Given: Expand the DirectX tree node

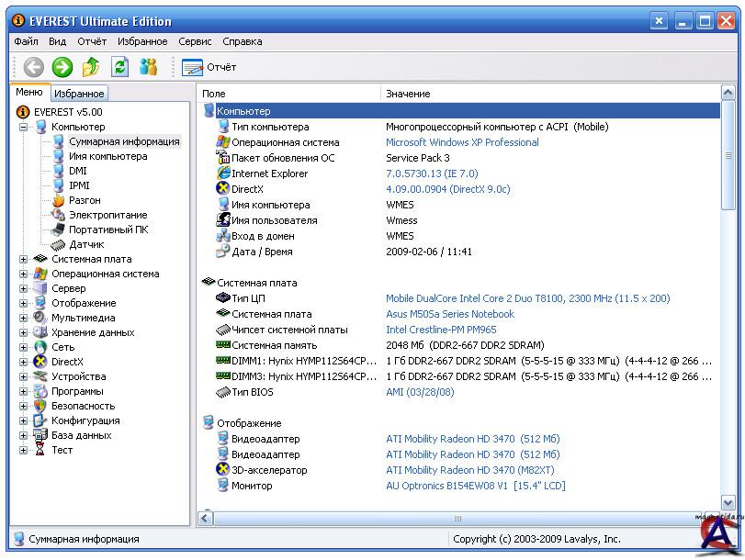Looking at the screenshot, I should [x=24, y=362].
